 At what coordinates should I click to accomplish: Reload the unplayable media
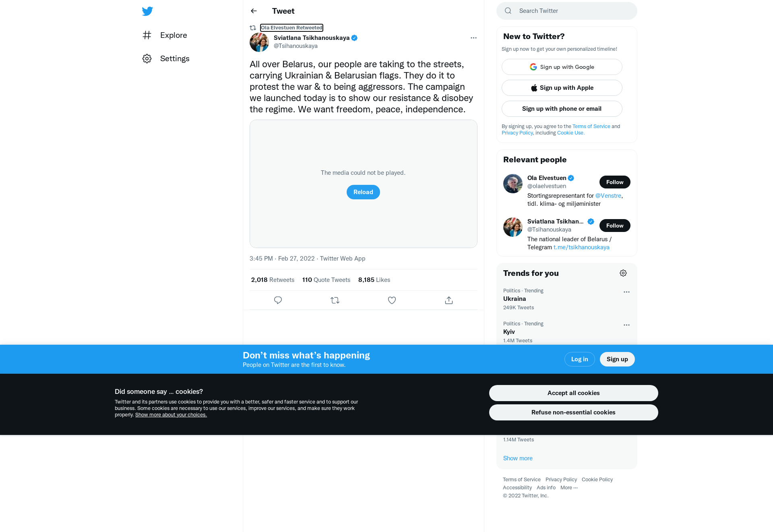pos(363,192)
